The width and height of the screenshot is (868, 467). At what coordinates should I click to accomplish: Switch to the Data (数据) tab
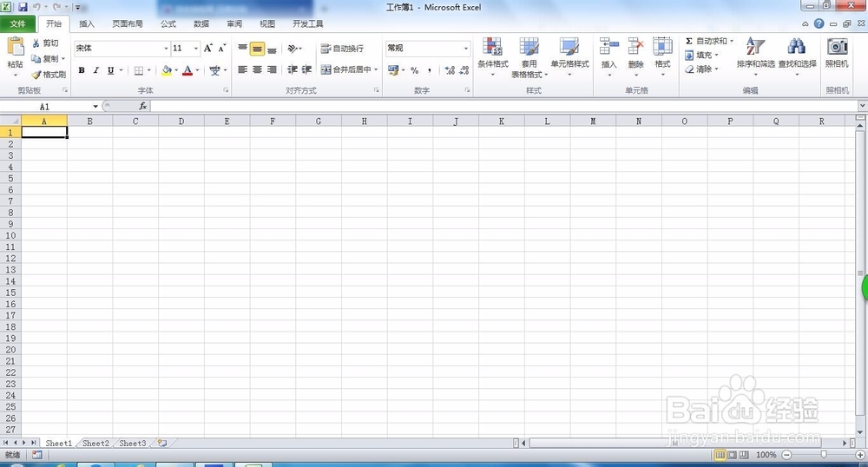click(x=201, y=23)
